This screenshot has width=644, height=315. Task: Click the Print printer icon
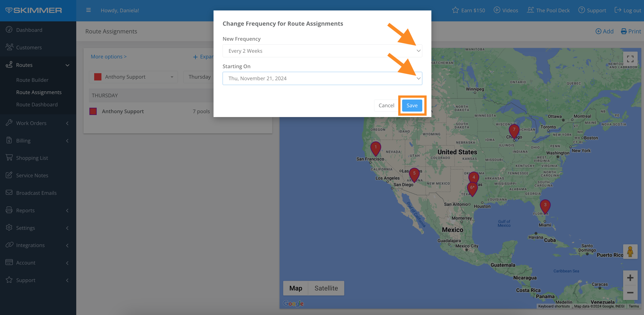click(x=624, y=31)
